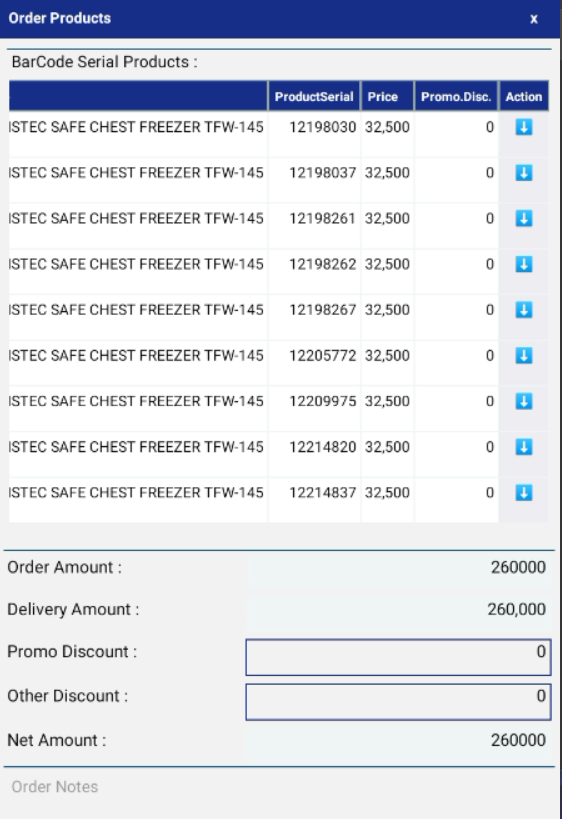
Task: Click the Delivery Amount value 260,000
Action: pyautogui.click(x=517, y=610)
